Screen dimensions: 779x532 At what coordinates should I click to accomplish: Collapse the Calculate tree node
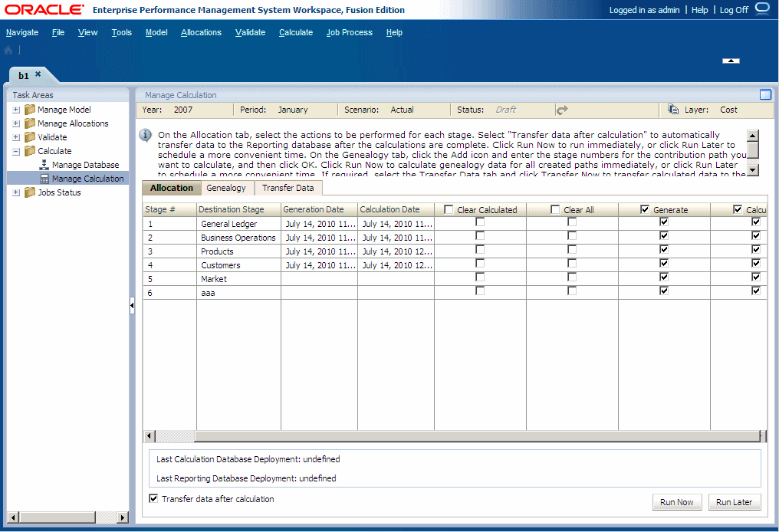tap(15, 150)
